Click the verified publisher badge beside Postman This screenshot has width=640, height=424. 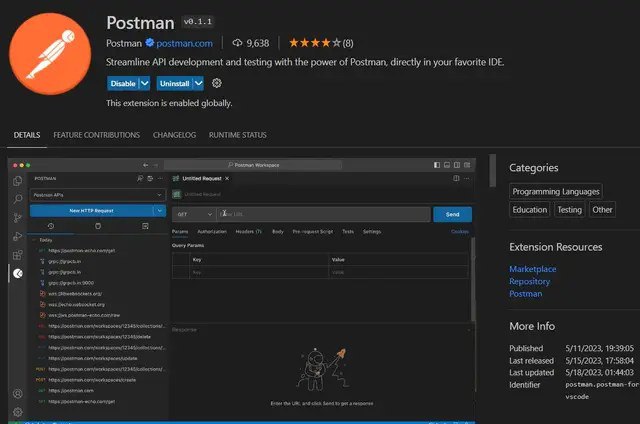pyautogui.click(x=149, y=42)
